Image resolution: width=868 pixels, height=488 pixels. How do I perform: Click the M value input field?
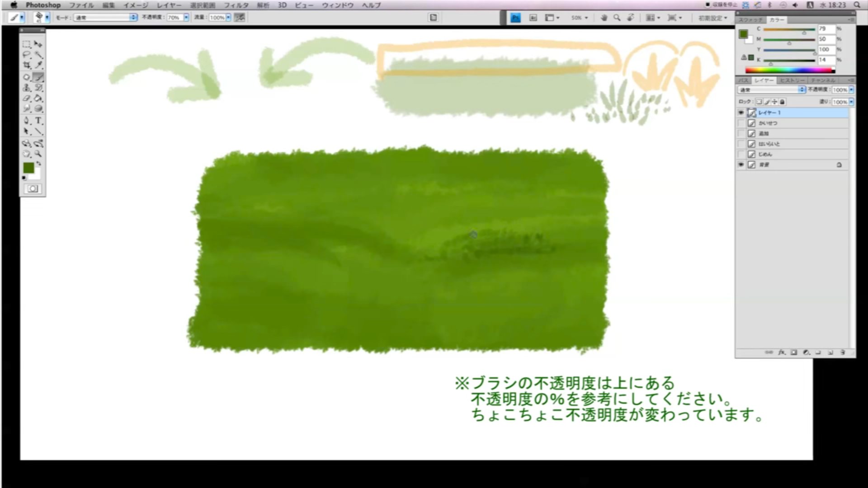pos(826,39)
